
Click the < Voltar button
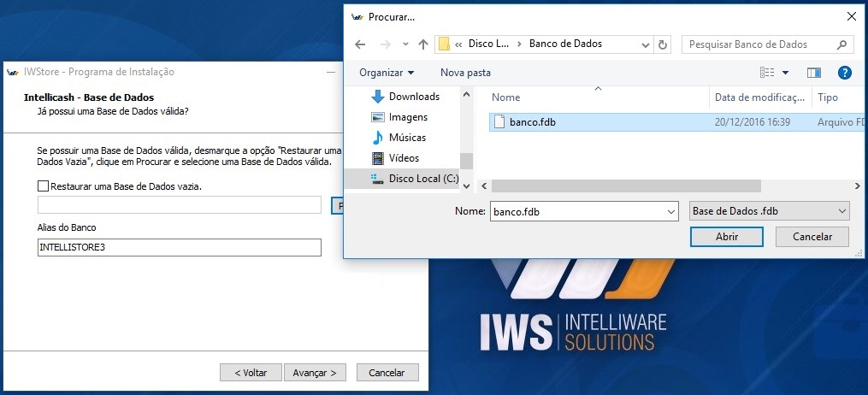pos(251,372)
